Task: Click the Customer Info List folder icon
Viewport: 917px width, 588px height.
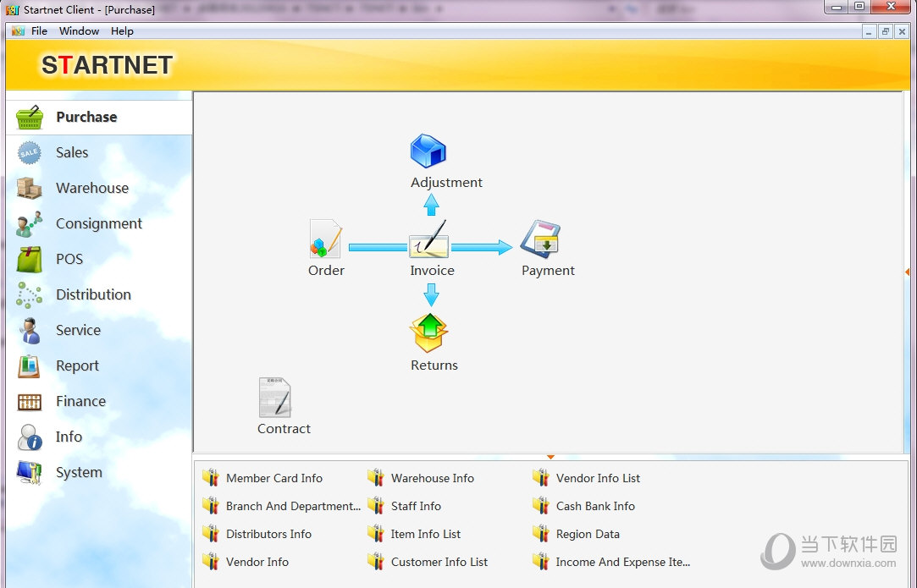Action: [x=375, y=562]
